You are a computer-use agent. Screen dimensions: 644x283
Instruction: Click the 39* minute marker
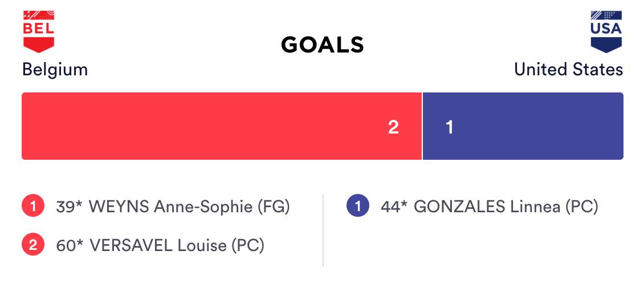click(x=70, y=207)
